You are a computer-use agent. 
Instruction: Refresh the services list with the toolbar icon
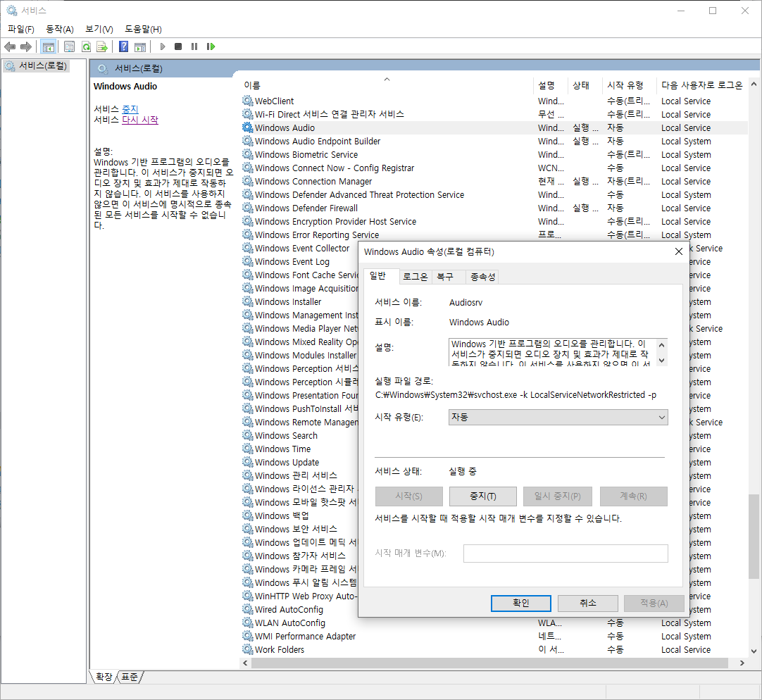tap(86, 46)
